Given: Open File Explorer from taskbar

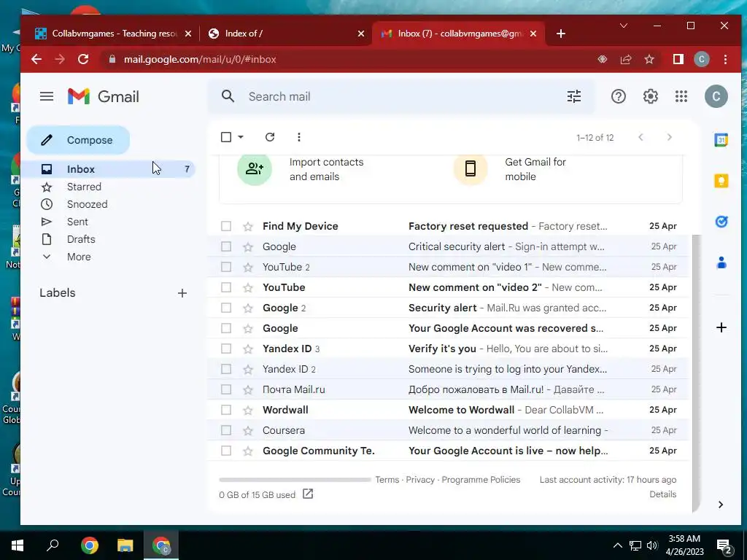Looking at the screenshot, I should tap(125, 545).
